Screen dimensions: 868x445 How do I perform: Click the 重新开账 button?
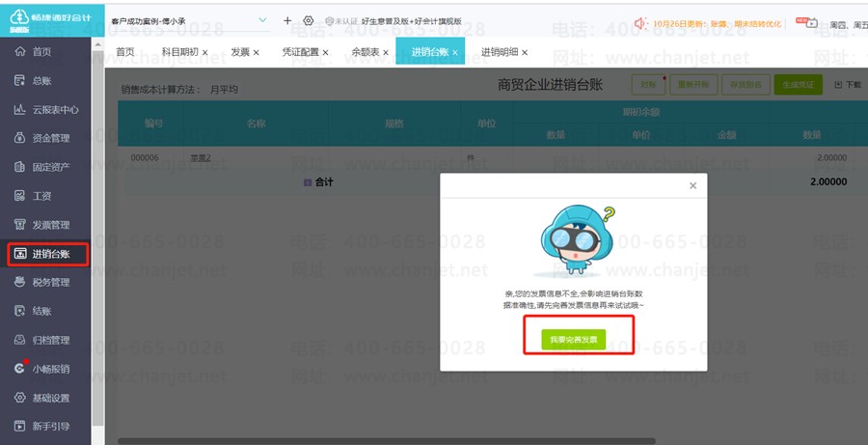(693, 85)
